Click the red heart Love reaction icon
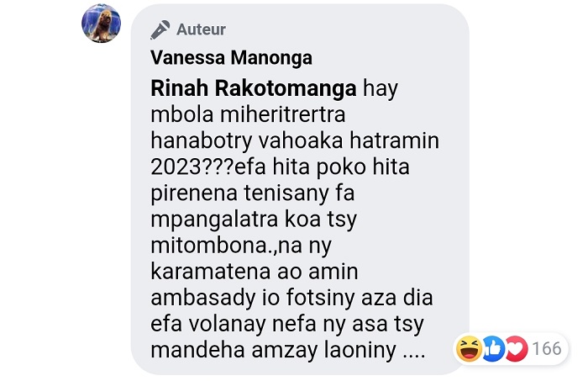Viewport: 588px width, 381px height. click(x=517, y=349)
